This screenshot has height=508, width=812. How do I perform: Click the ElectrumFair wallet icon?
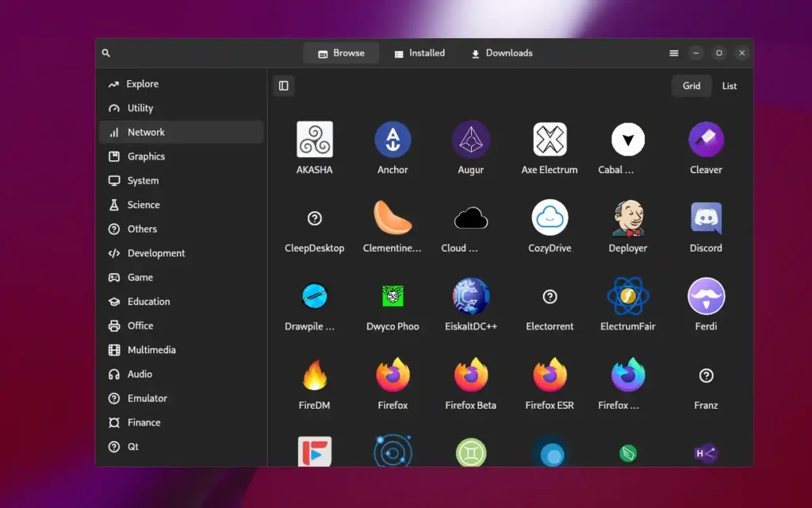pos(627,298)
